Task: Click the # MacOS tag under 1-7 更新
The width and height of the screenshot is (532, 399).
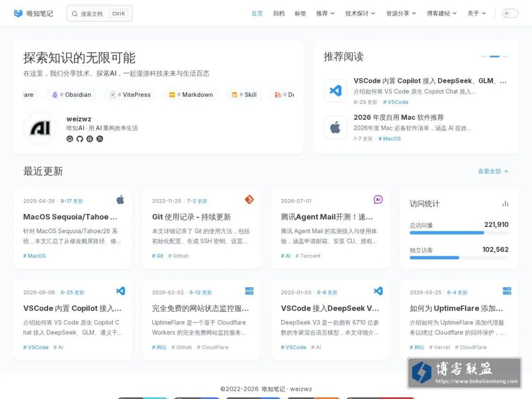Action: 390,139
